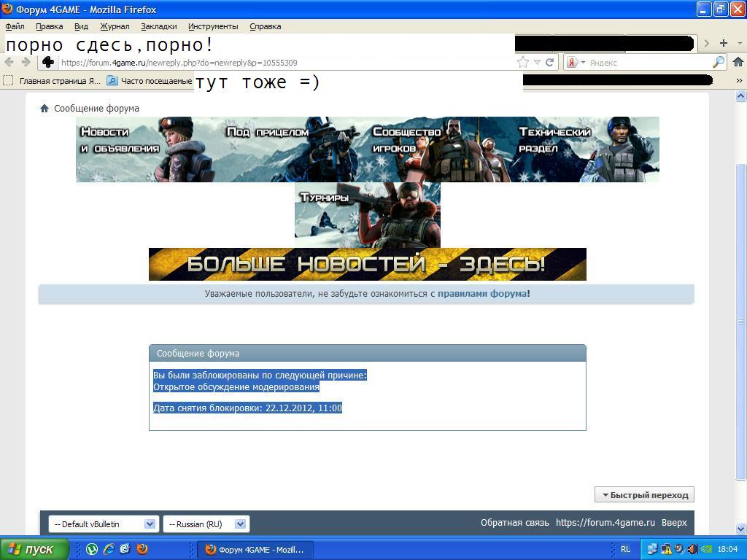Image resolution: width=747 pixels, height=560 pixels.
Task: Click the NVIDIA tray icon
Action: click(x=706, y=550)
